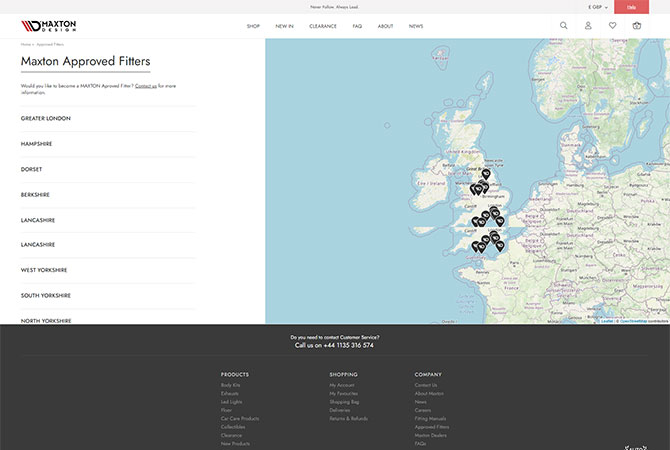Open Maxton Dealers footer link
The image size is (670, 450).
tap(430, 435)
